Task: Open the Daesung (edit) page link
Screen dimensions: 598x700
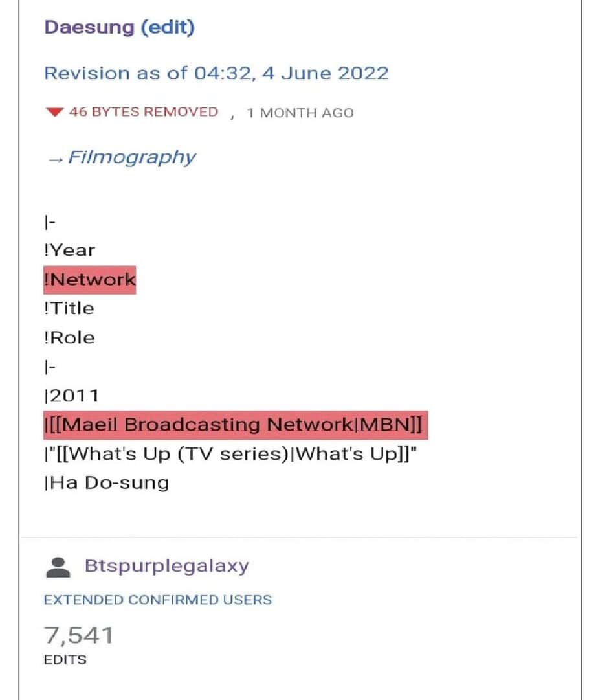Action: (x=119, y=28)
